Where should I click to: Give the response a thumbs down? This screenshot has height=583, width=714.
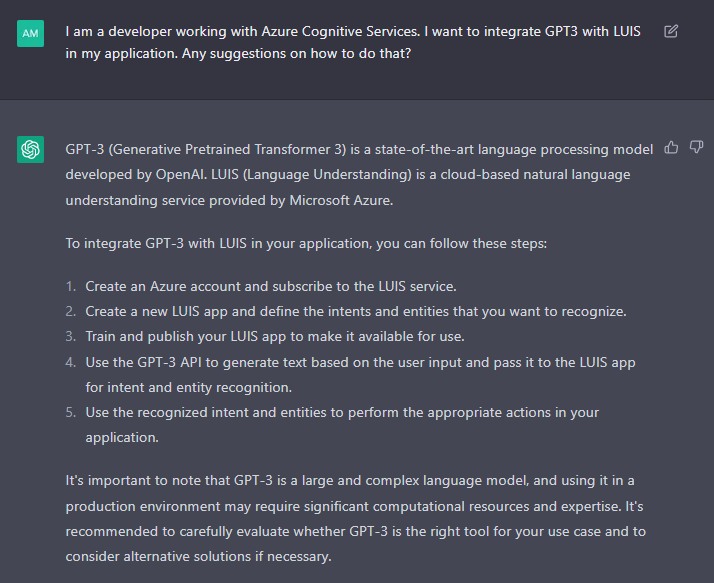(x=696, y=147)
